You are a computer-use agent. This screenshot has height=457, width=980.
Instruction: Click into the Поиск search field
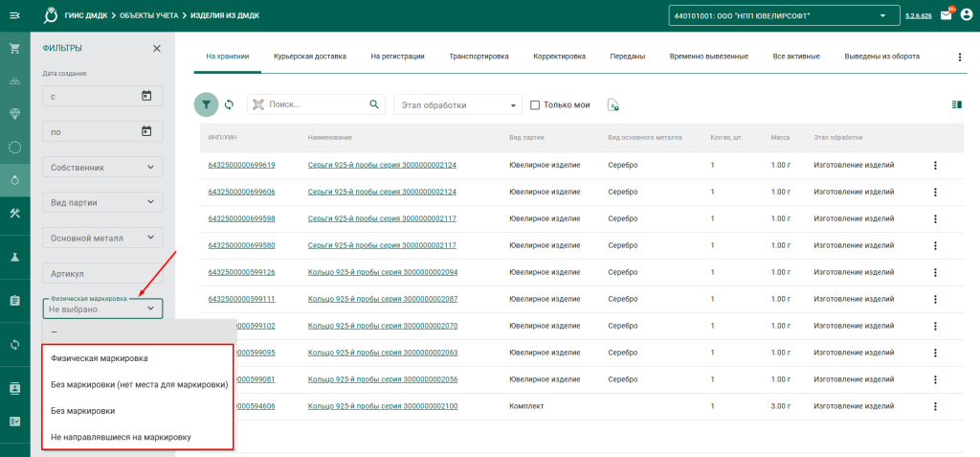317,104
